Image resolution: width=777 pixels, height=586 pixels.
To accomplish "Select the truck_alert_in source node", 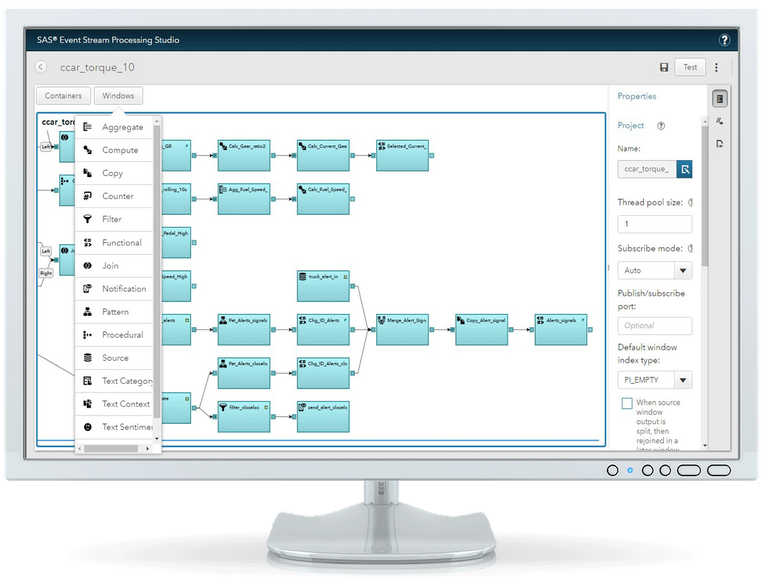I will [323, 286].
